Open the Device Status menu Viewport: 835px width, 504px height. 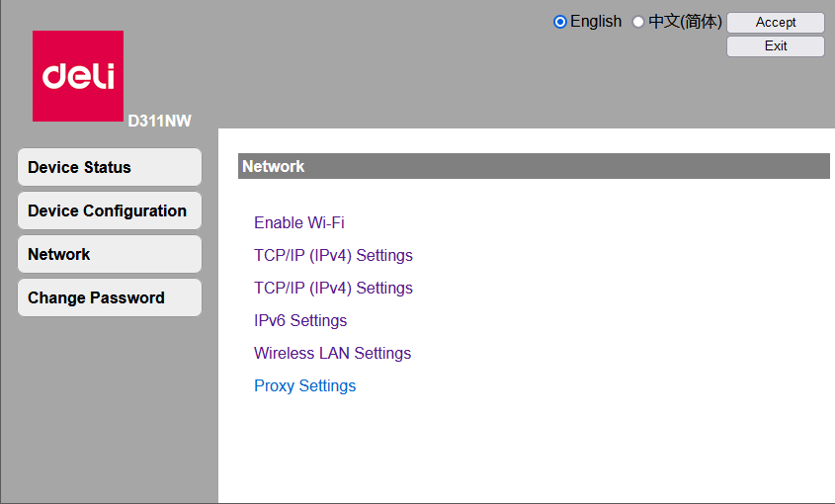click(x=109, y=167)
